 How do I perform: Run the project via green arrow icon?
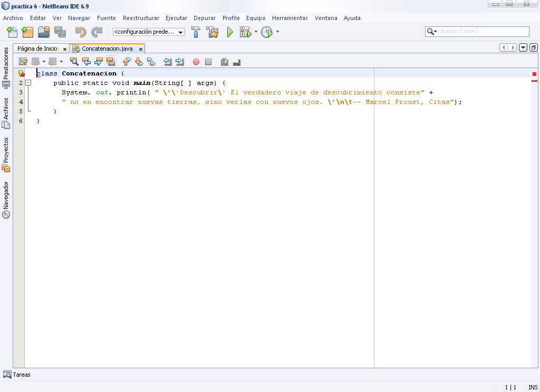(x=229, y=32)
